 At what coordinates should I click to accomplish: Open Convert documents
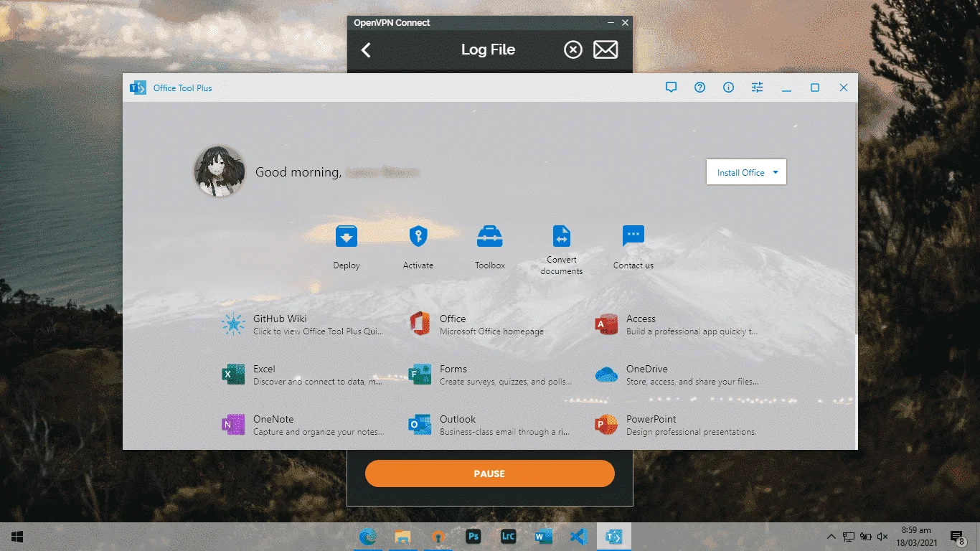562,250
